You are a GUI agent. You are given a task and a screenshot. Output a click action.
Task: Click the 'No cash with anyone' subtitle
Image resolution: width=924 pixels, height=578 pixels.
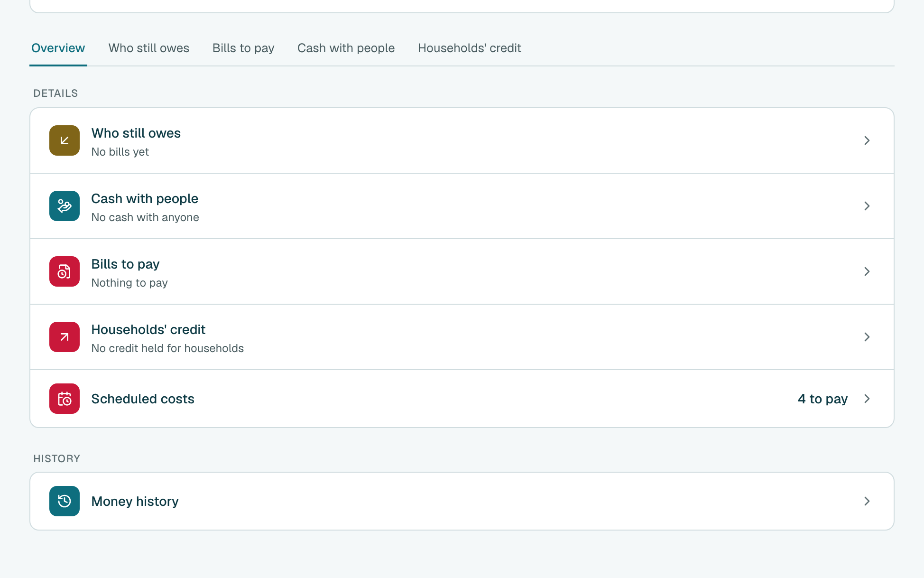coord(145,217)
